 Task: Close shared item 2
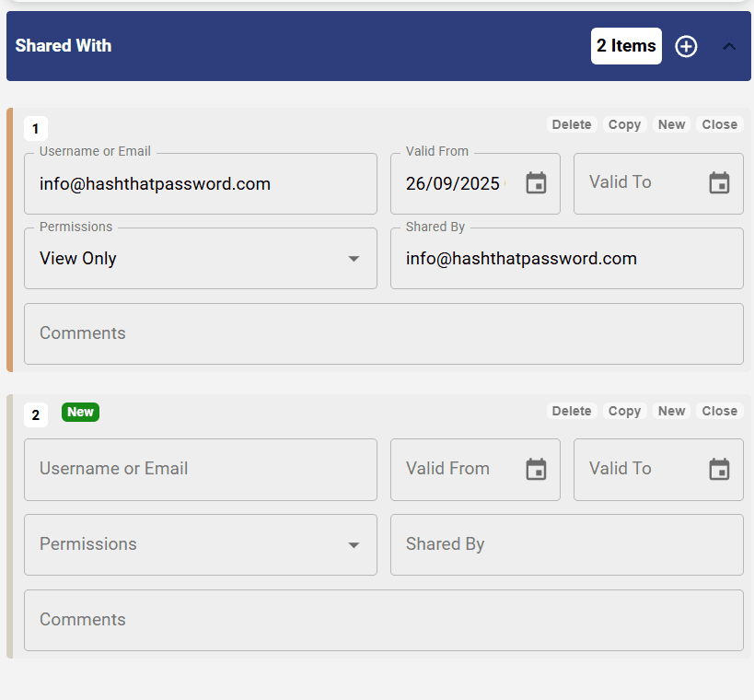coord(719,411)
